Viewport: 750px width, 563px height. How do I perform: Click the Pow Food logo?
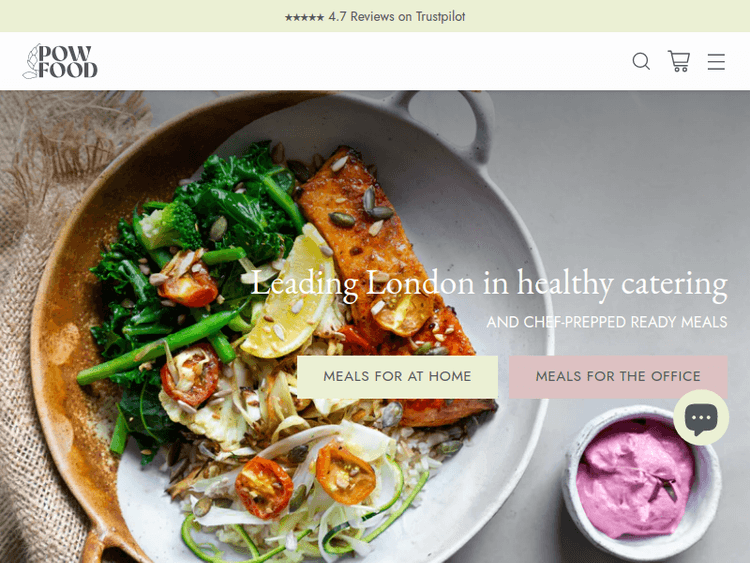(x=60, y=61)
